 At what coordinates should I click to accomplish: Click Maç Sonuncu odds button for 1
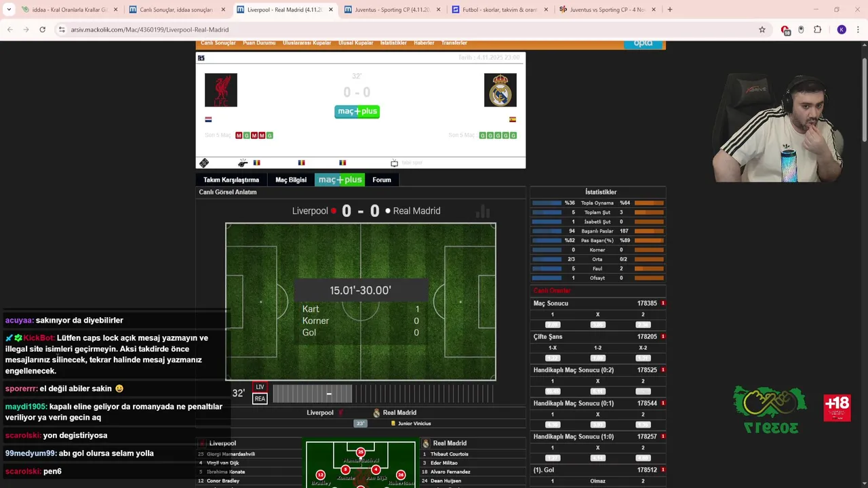pos(553,325)
